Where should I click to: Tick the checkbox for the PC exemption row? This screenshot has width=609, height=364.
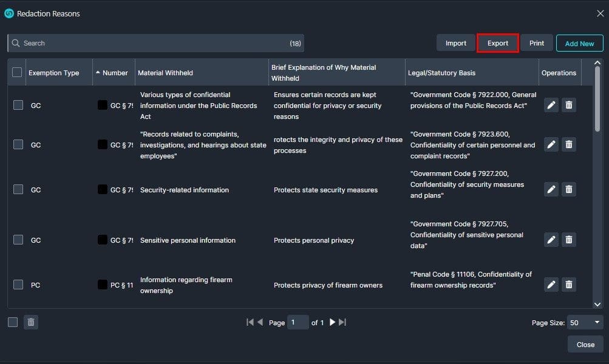click(x=18, y=285)
